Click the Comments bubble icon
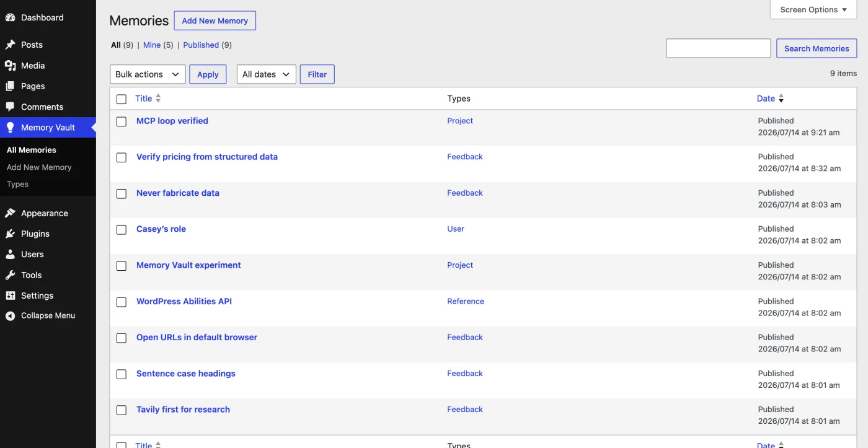 (x=10, y=107)
